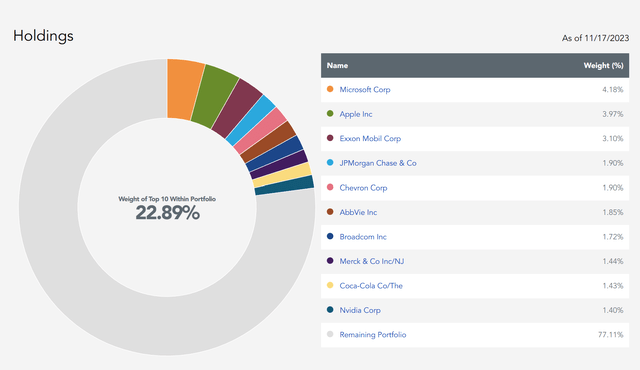Open the Apple Inc holding link

(356, 114)
